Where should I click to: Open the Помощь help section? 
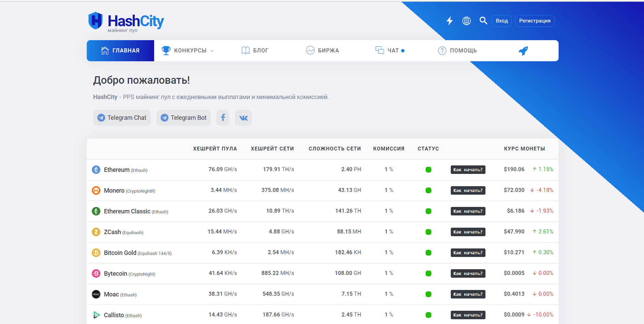(x=457, y=51)
